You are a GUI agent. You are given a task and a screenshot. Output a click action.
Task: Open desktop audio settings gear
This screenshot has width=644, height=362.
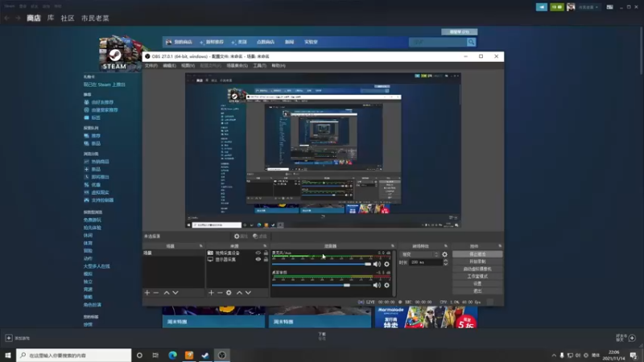coord(386,286)
